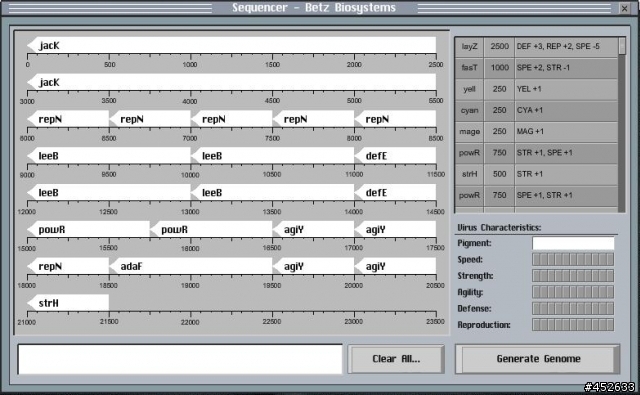640x395 pixels.
Task: Click the Reproduction characteristic bar
Action: coord(573,325)
